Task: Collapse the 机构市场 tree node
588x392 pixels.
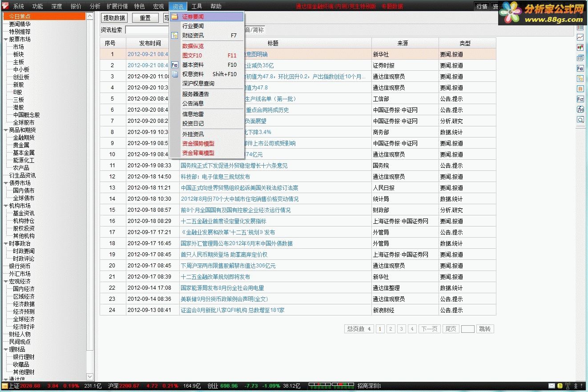Action: pyautogui.click(x=6, y=206)
